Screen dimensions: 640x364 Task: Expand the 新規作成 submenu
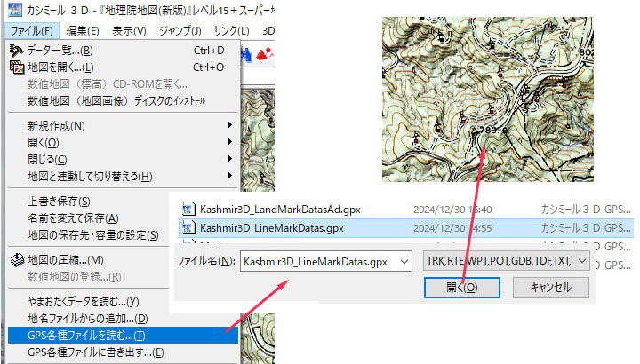(229, 126)
